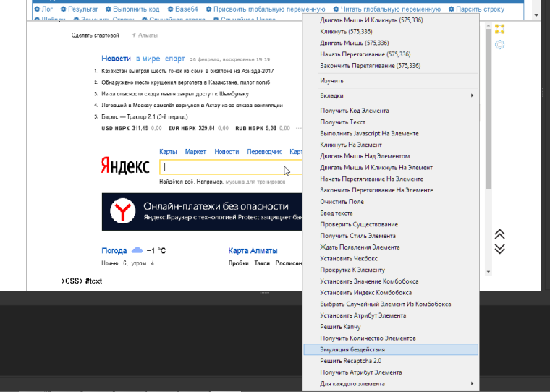
Task: Click the double chevron up icon
Action: (x=499, y=234)
